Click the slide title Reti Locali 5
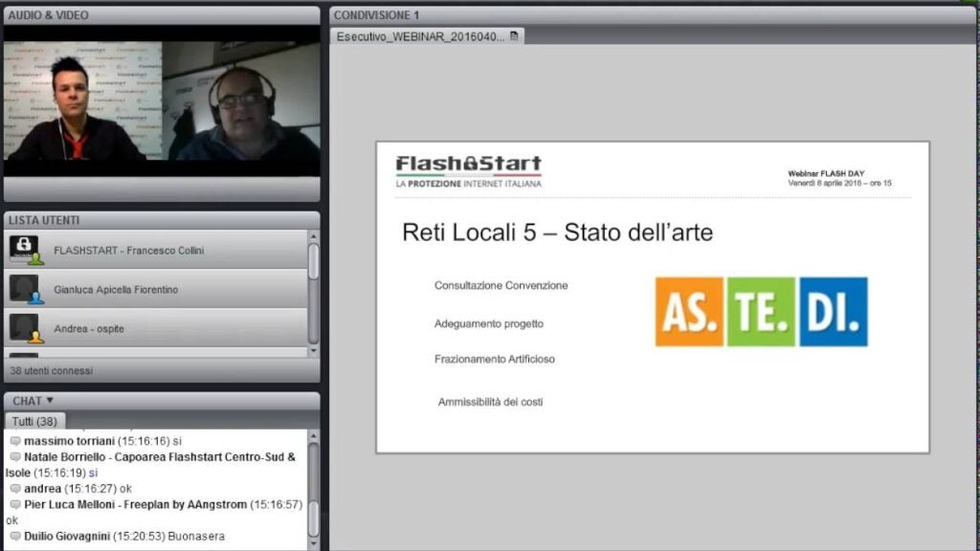The height and width of the screenshot is (551, 980). 558,232
